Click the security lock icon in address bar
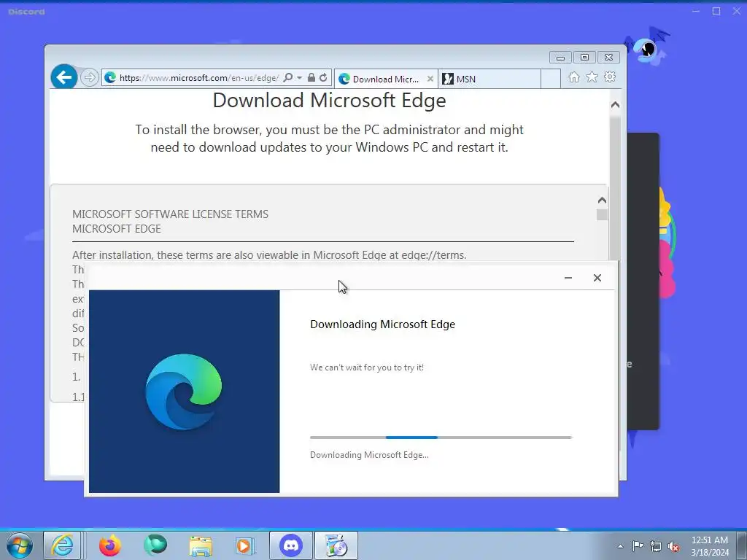The width and height of the screenshot is (747, 560). pos(311,77)
